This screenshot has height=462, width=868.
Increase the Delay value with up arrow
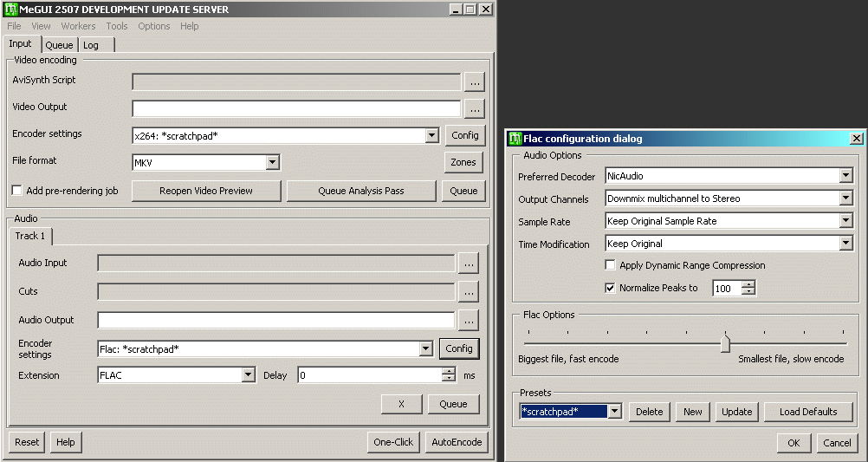449,371
